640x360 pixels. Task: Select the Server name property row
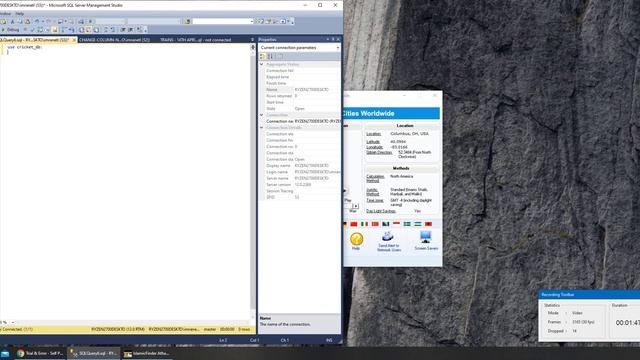tap(302, 178)
